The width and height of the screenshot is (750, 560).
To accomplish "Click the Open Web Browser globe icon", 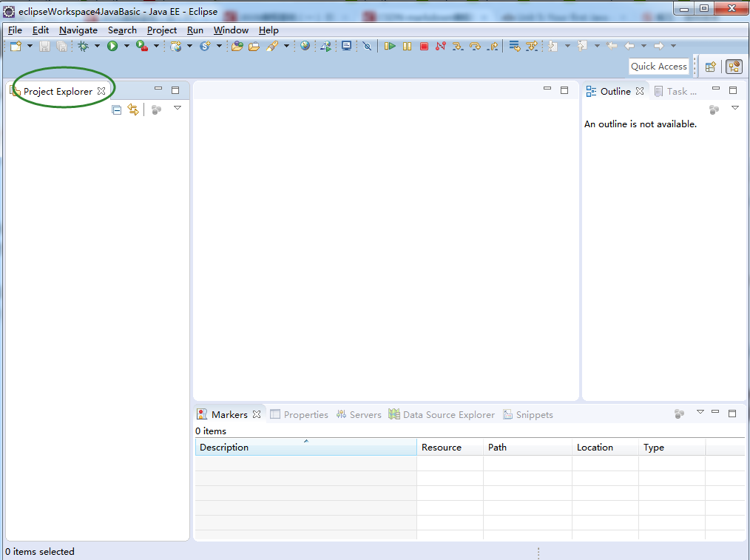I will click(x=305, y=46).
